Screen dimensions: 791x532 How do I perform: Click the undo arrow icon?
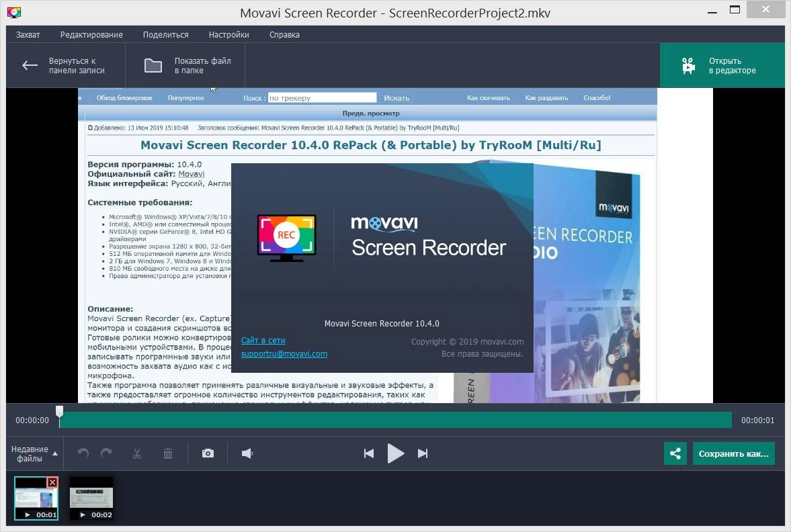[x=83, y=453]
